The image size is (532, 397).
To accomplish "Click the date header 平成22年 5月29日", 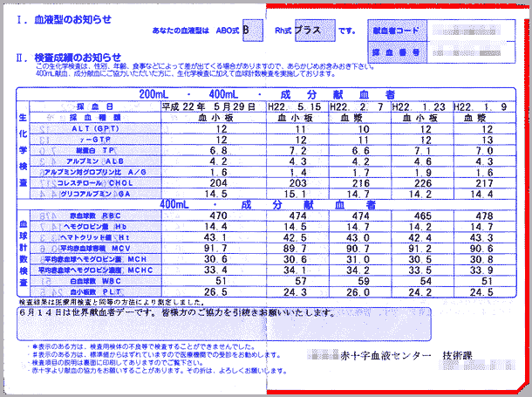I will (x=208, y=106).
